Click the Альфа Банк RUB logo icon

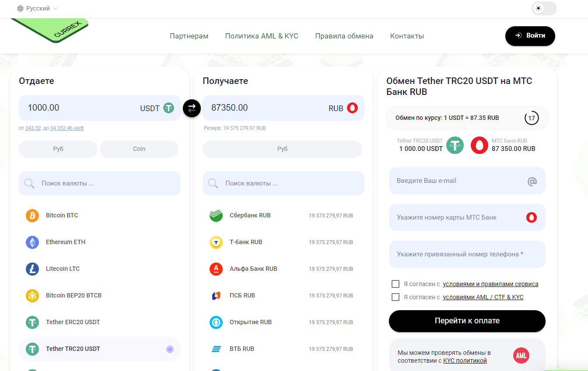click(x=216, y=269)
